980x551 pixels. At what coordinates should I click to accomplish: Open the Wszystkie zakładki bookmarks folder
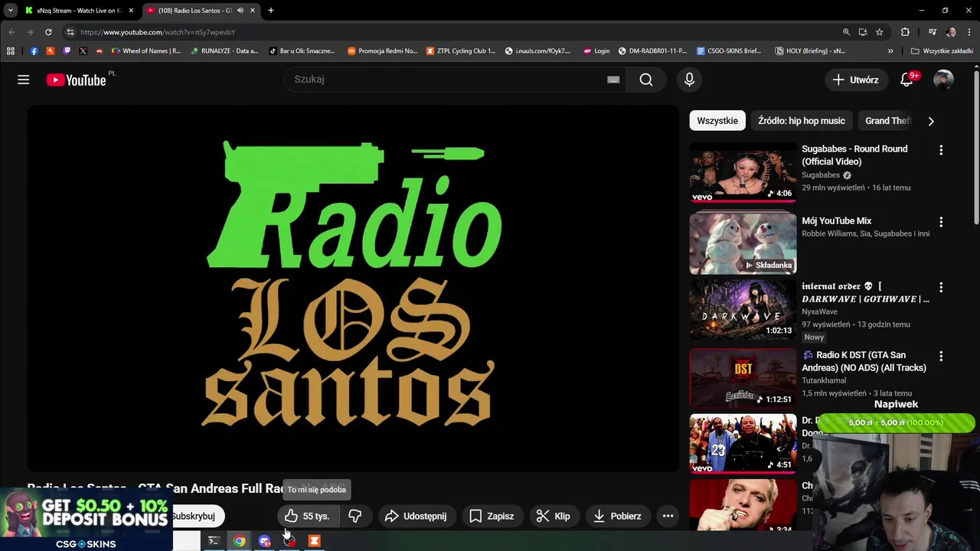[x=942, y=51]
